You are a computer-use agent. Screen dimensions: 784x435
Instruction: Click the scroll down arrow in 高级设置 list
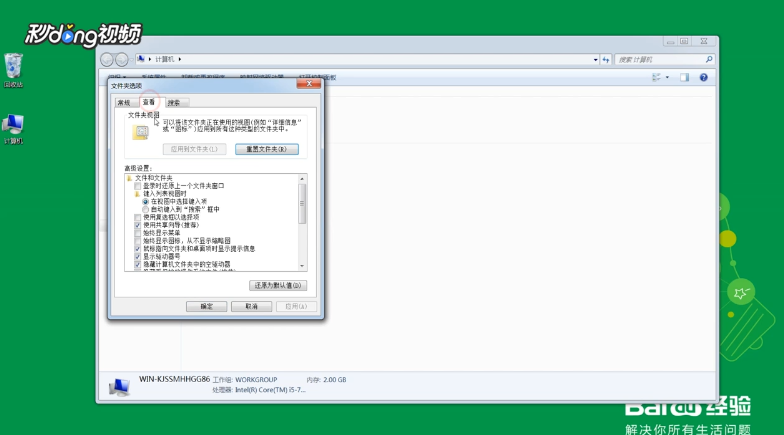coord(302,266)
